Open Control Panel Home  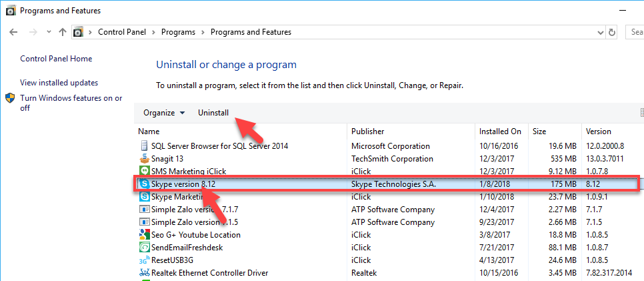point(56,59)
